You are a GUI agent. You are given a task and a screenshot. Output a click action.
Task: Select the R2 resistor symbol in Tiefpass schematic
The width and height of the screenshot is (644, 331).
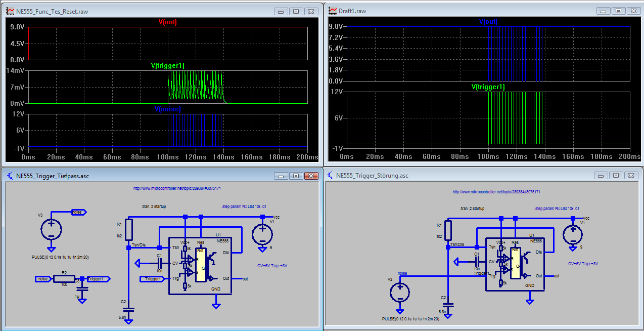[64, 278]
